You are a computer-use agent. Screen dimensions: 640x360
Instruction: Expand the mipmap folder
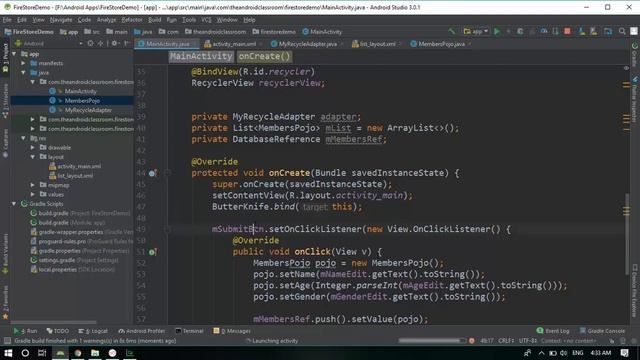33,185
